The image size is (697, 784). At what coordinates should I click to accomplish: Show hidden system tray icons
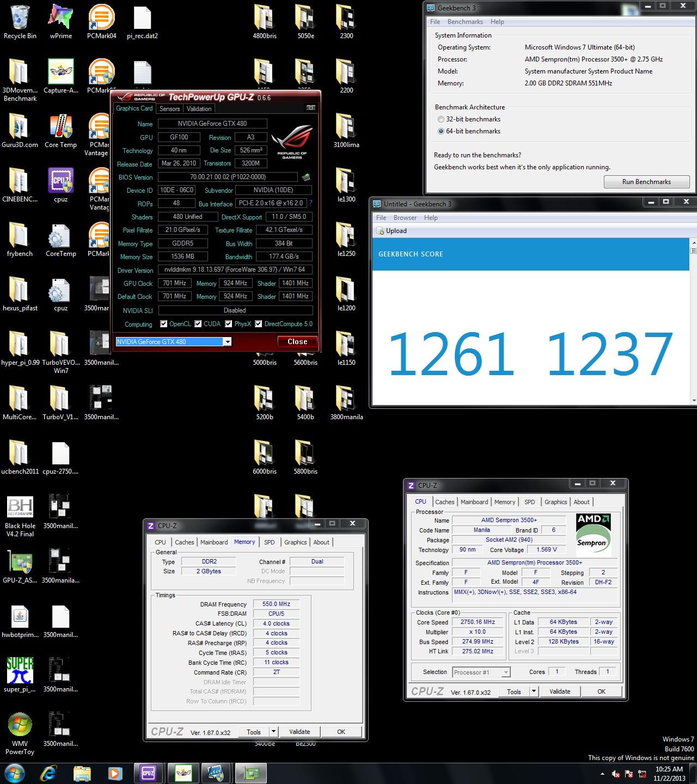602,774
